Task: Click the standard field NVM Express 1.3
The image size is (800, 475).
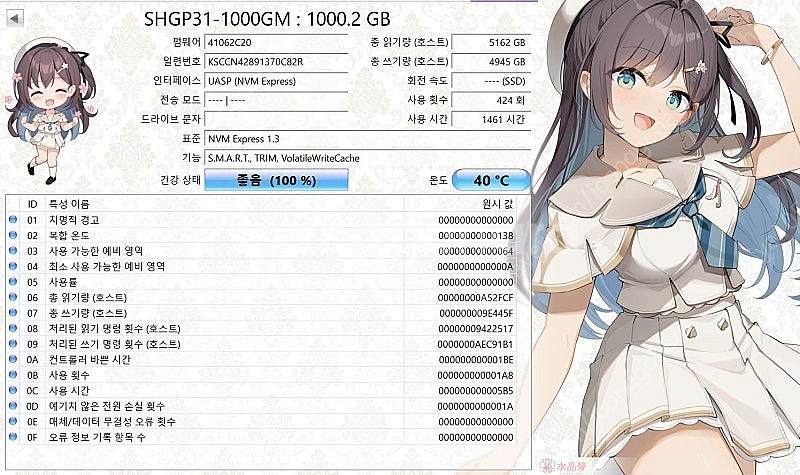Action: click(x=367, y=139)
